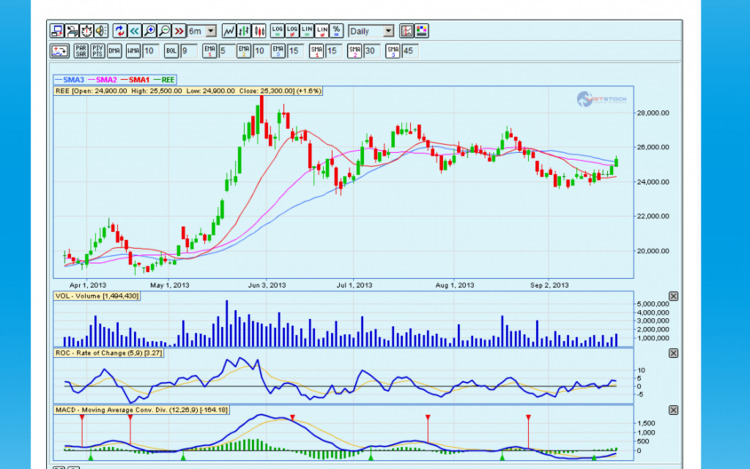Screen dimensions: 750x469
Task: Click the REE Open High Low Close label
Action: pyautogui.click(x=188, y=91)
